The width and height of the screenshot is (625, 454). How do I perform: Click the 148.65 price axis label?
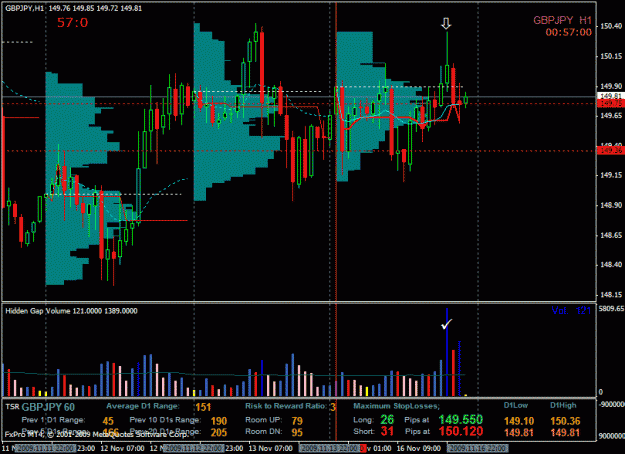coord(611,235)
